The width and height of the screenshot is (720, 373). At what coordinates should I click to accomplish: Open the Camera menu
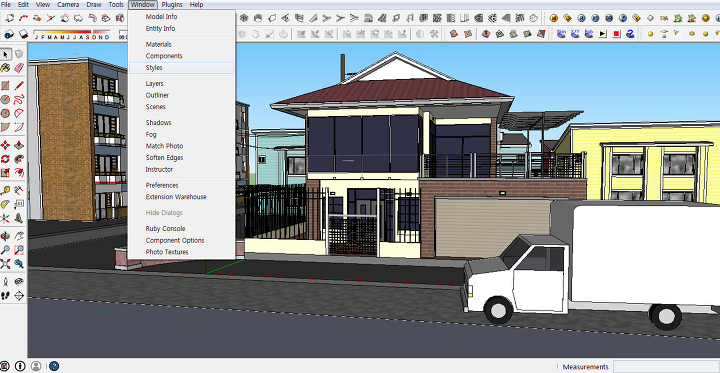[68, 5]
